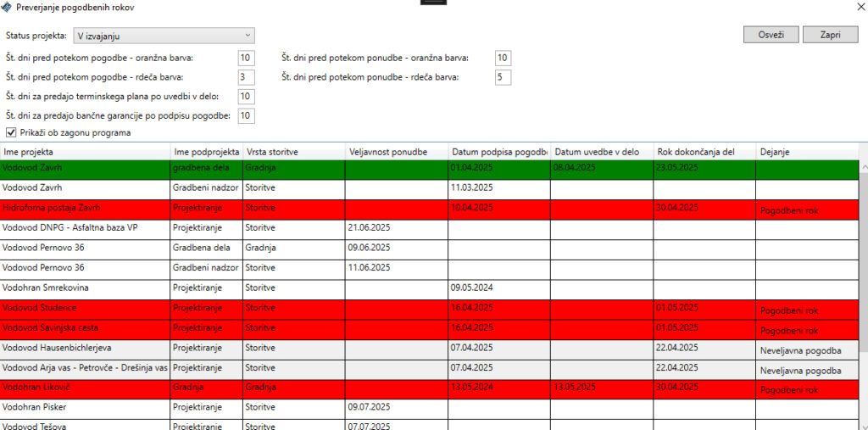Click the table's vertical scrollbar up arrow

tap(863, 165)
